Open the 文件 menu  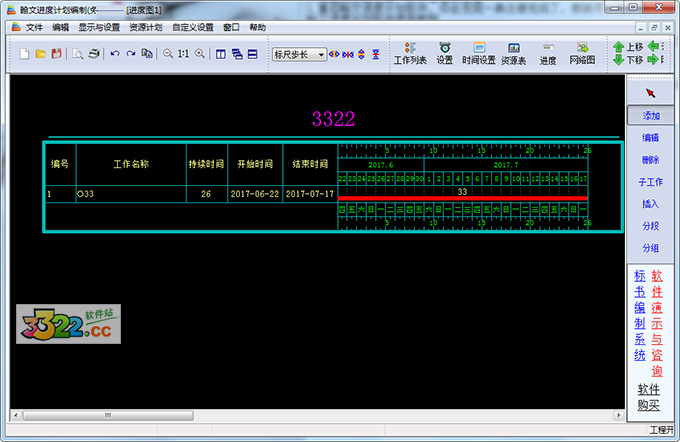point(34,28)
